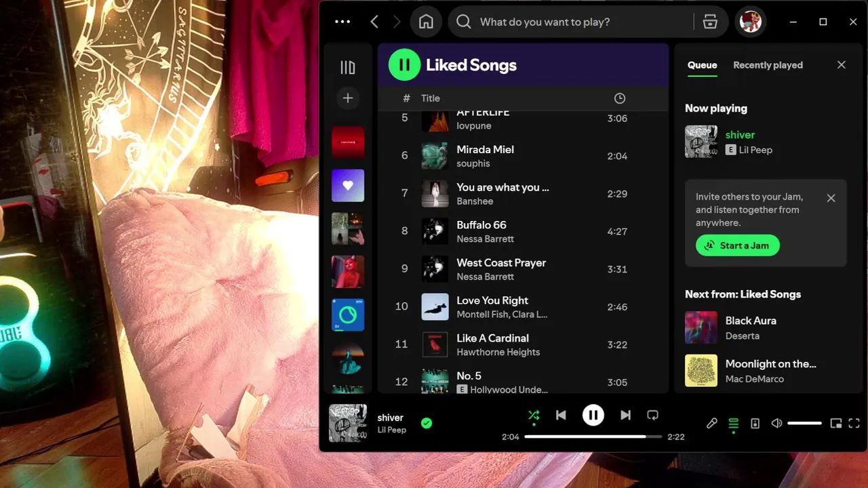Click the search magnifier icon
The image size is (868, 488).
point(464,22)
